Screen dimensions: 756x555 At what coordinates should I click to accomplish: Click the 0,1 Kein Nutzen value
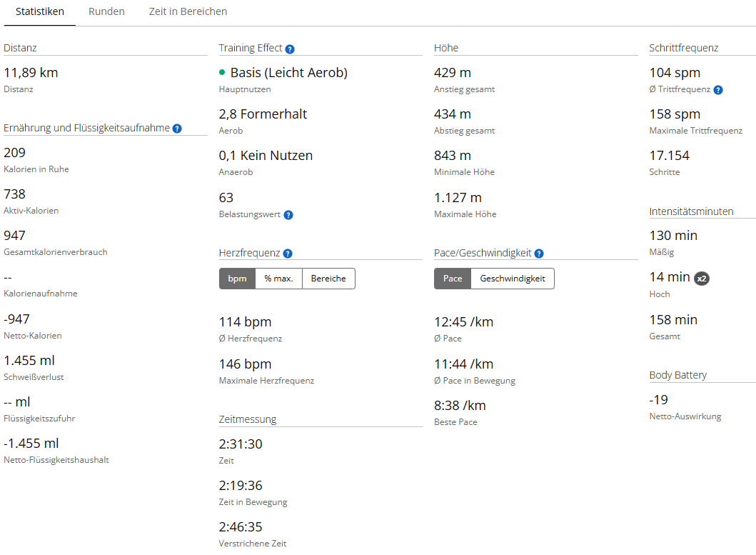[266, 156]
